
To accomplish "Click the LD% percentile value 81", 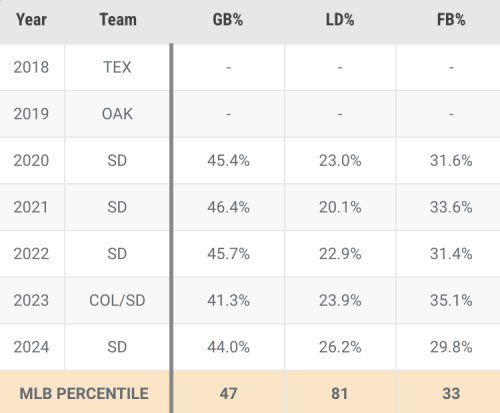I will click(x=340, y=394).
